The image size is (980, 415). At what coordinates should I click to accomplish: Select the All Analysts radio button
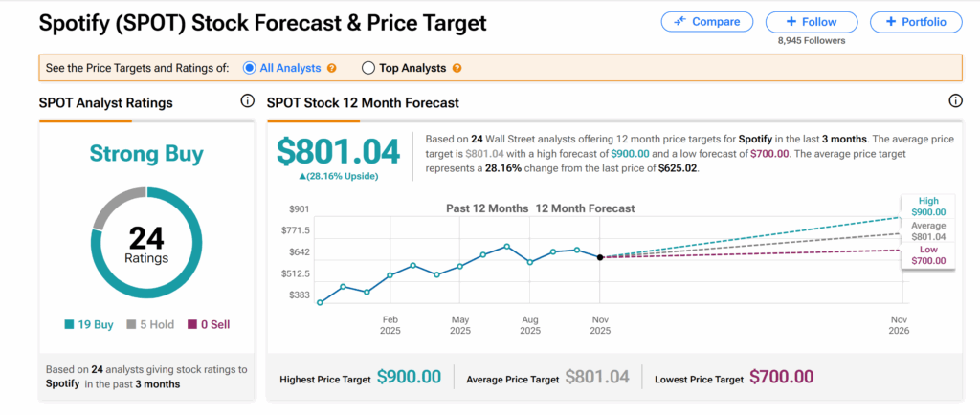coord(250,68)
